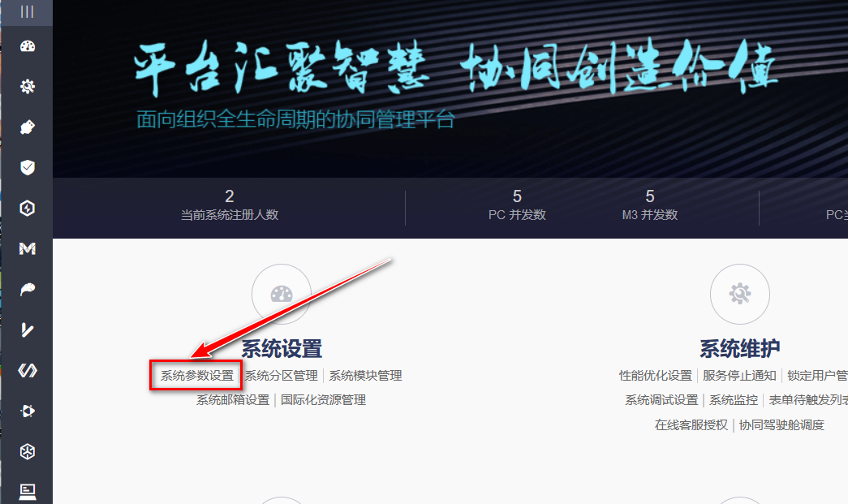Image resolution: width=848 pixels, height=504 pixels.
Task: Click the PC 并发数 statistic
Action: tap(517, 205)
